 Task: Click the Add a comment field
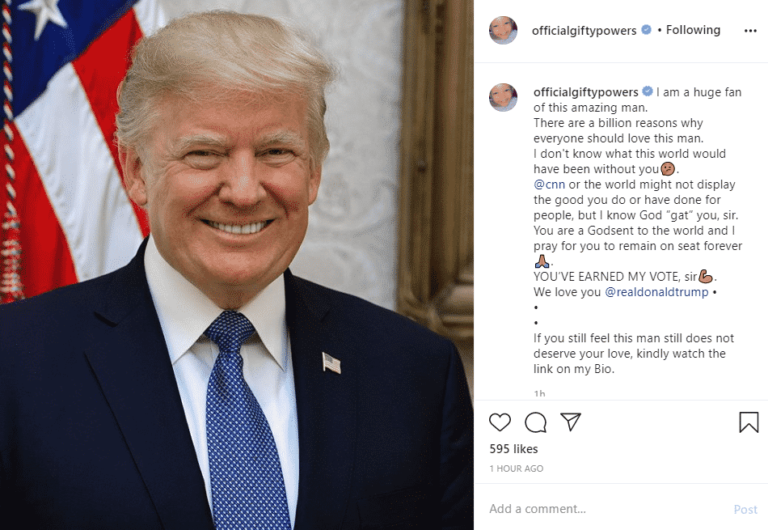(605, 509)
